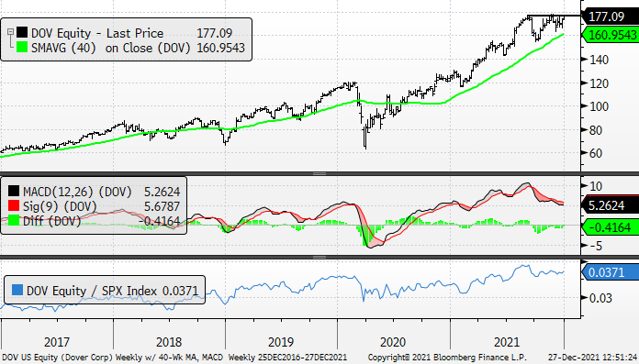This screenshot has height=364, width=639.
Task: Click the green SMAVG (40) color swatch
Action: (x=22, y=48)
